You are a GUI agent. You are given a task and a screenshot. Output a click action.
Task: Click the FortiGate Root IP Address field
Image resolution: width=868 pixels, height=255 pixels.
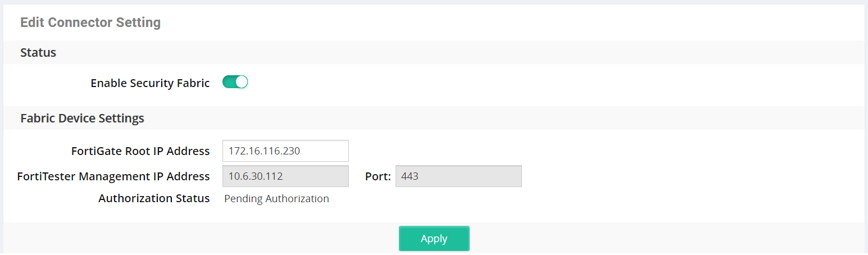pos(285,151)
